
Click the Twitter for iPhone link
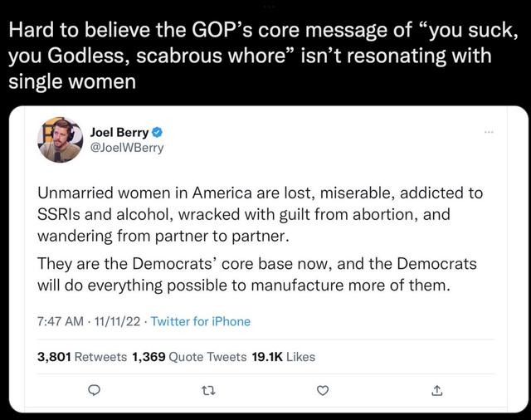200,321
